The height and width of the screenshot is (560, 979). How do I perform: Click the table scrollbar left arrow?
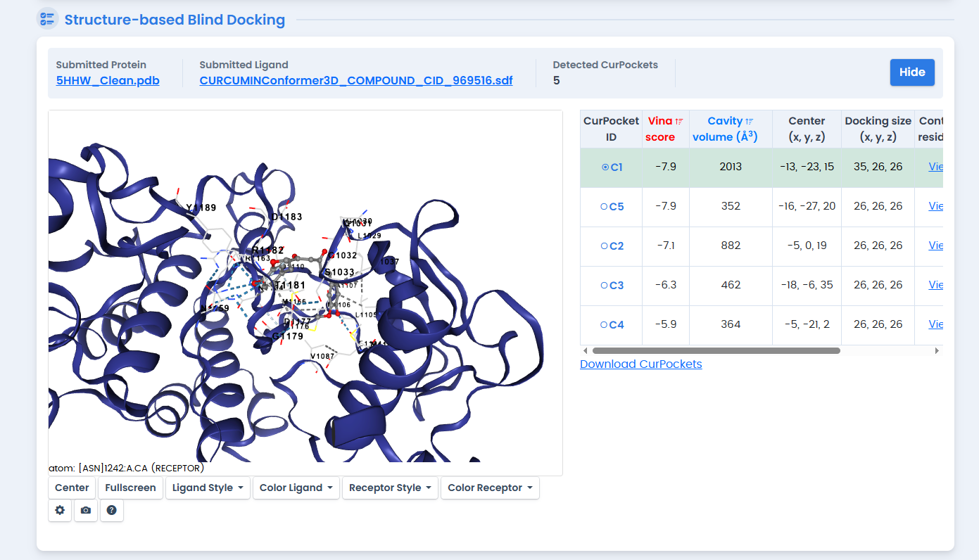586,350
